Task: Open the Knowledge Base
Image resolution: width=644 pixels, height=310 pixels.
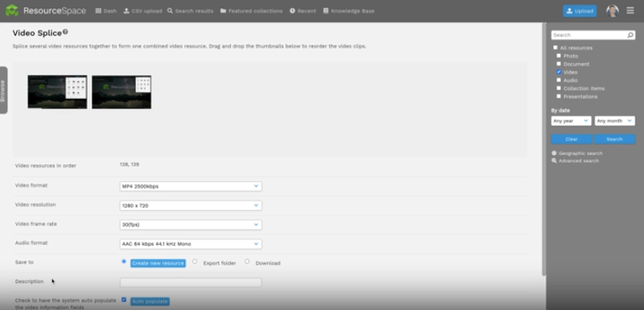Action: click(x=349, y=11)
